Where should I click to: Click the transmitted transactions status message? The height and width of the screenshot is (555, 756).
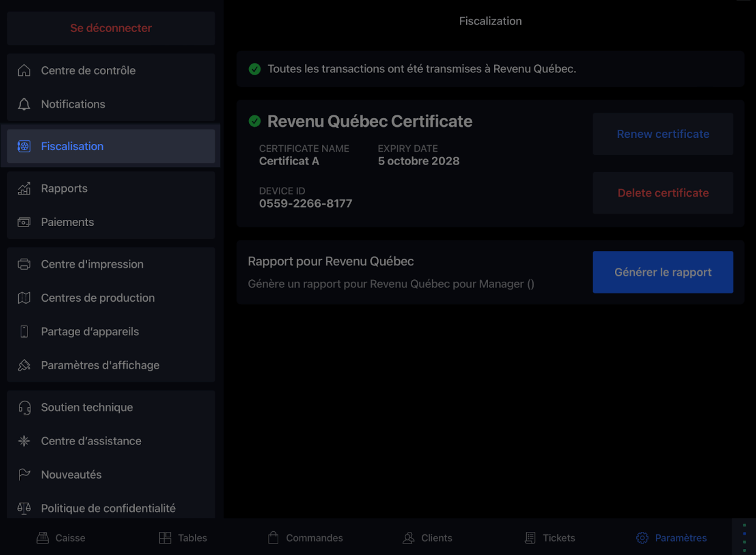[x=422, y=69]
